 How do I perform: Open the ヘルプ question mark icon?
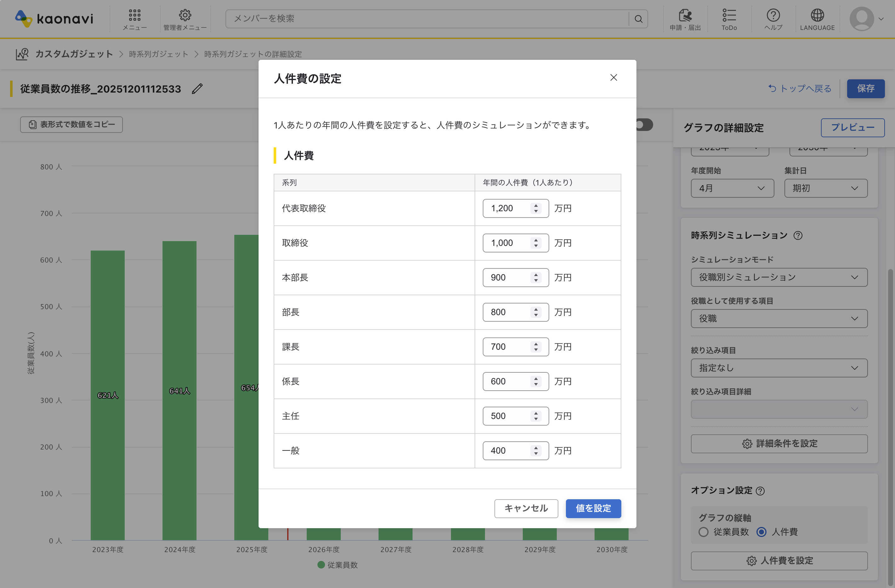coord(773,16)
